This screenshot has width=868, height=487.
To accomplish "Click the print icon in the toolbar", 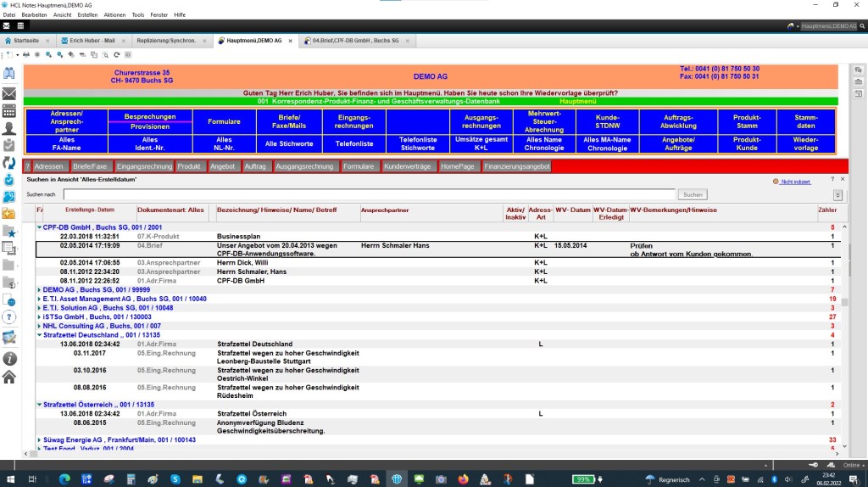I will click(x=26, y=54).
